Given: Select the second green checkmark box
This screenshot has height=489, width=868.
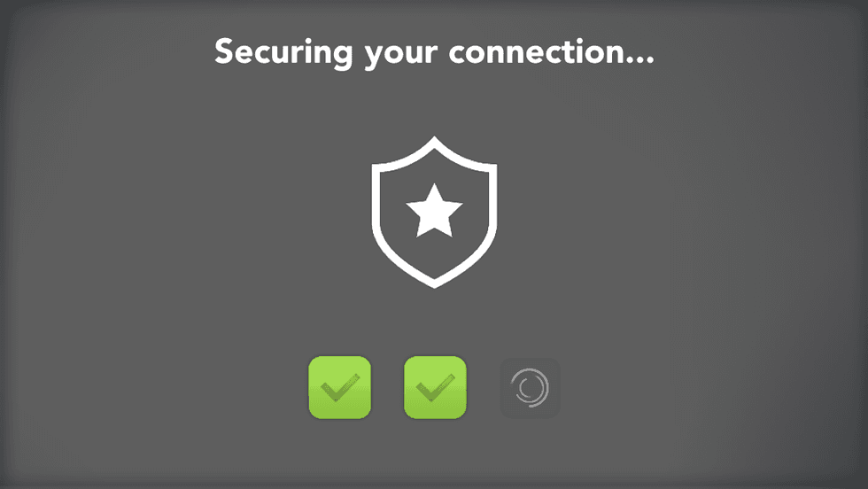Looking at the screenshot, I should (x=435, y=388).
